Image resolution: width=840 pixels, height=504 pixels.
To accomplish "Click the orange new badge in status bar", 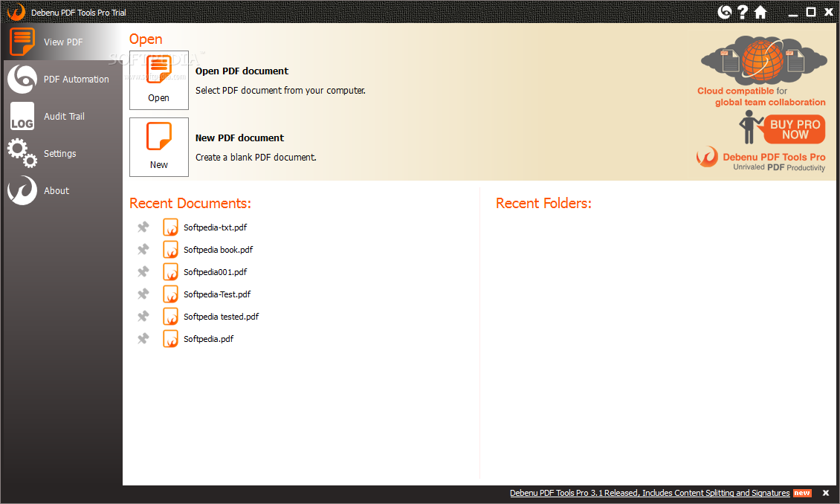I will tap(802, 494).
